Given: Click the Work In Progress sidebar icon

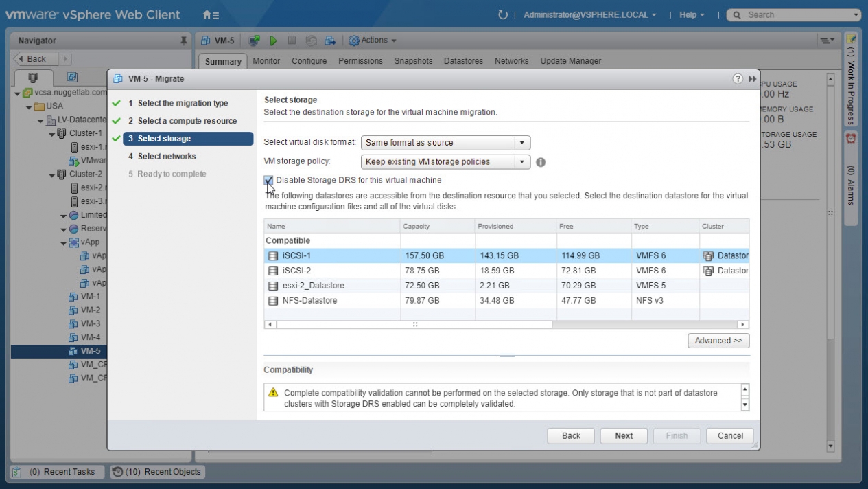Looking at the screenshot, I should pyautogui.click(x=851, y=41).
